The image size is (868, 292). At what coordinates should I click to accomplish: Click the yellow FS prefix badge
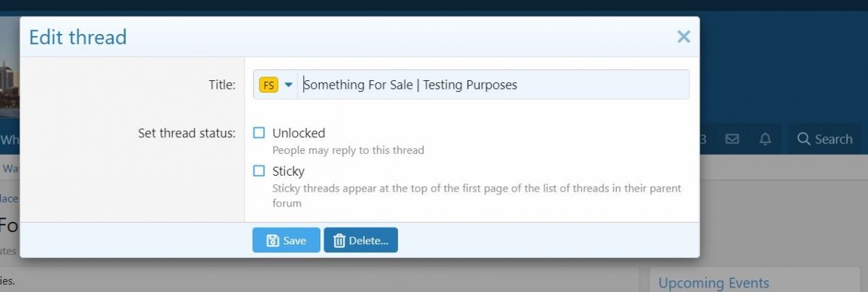click(268, 85)
